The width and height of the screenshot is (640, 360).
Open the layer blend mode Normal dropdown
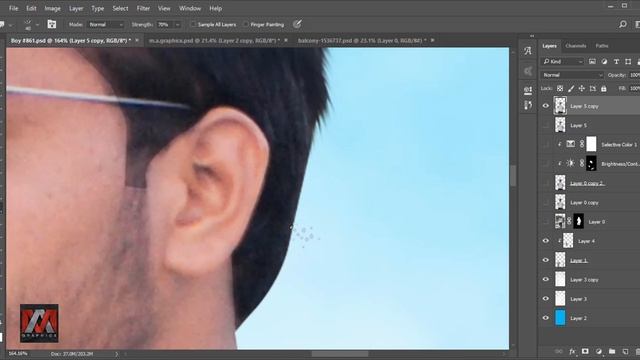[572, 75]
